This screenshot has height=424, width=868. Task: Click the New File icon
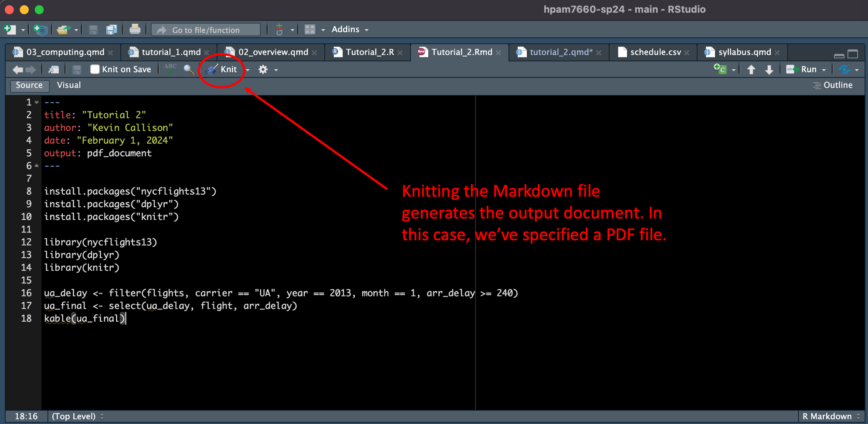coord(10,30)
